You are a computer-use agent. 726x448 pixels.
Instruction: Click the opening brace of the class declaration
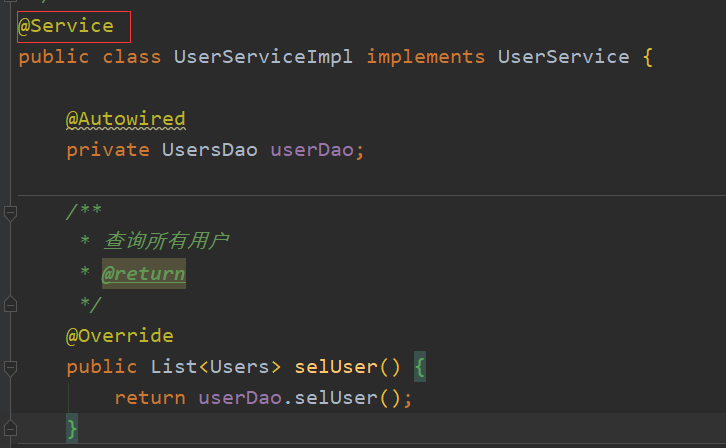click(648, 56)
